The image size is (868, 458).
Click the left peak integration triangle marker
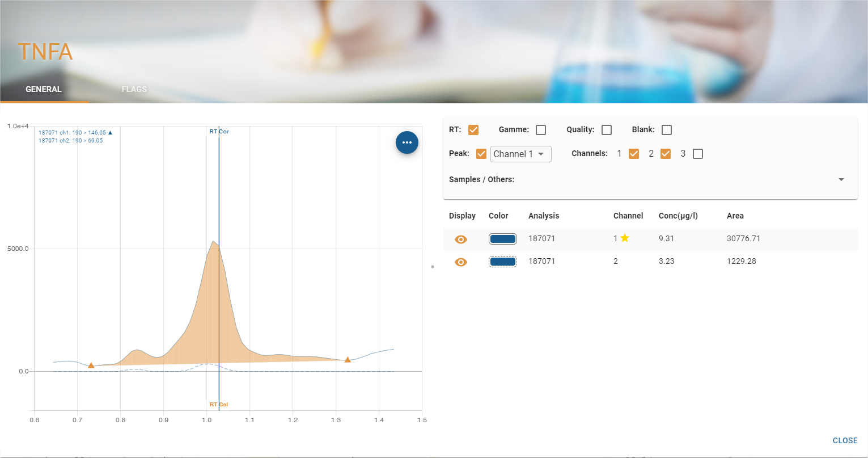pos(91,365)
